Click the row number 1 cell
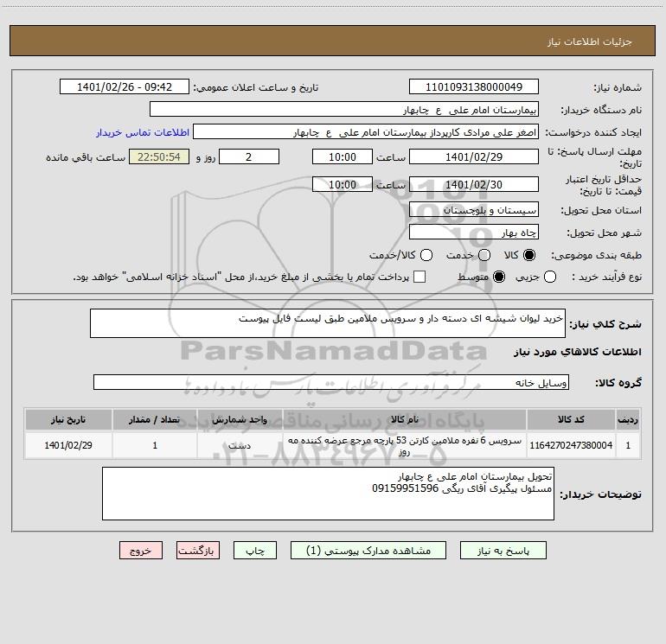The width and height of the screenshot is (666, 644). coord(628,445)
